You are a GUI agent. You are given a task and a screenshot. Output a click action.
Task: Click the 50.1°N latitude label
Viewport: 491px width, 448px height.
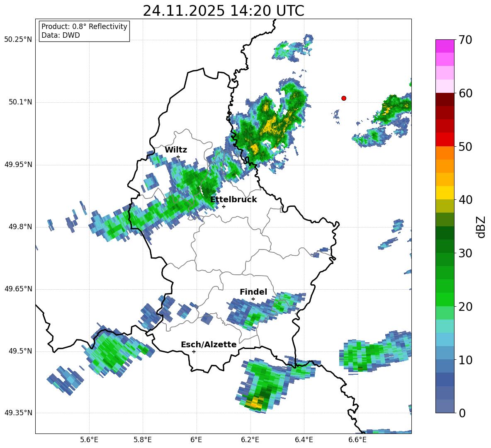(20, 102)
